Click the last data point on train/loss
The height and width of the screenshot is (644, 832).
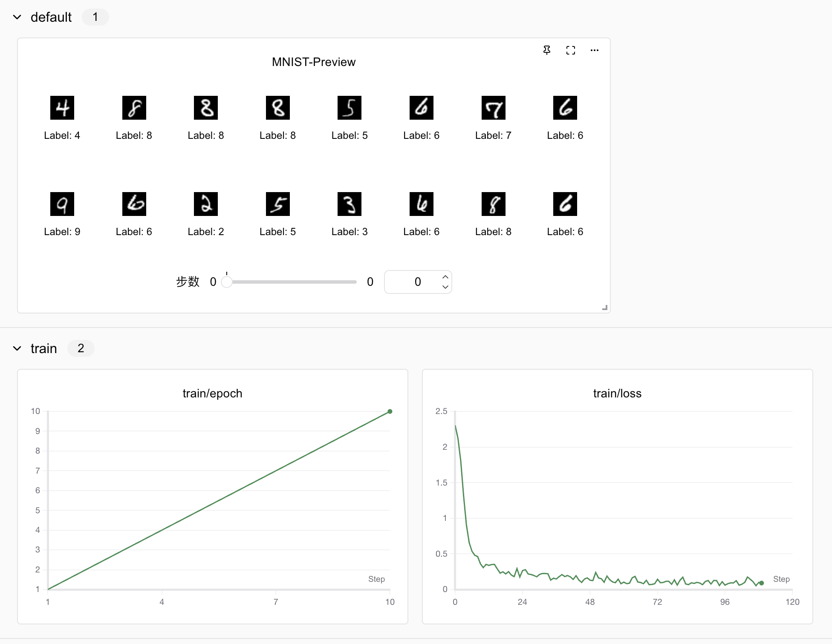click(x=762, y=583)
